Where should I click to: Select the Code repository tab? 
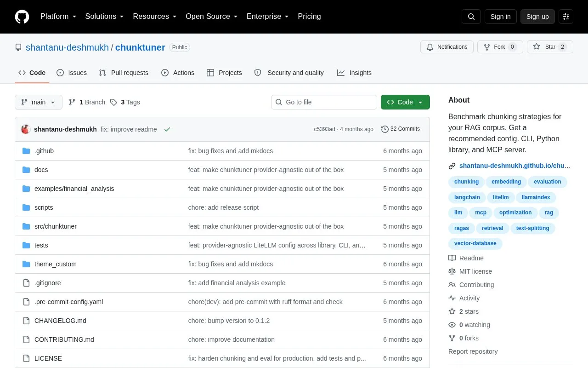32,73
